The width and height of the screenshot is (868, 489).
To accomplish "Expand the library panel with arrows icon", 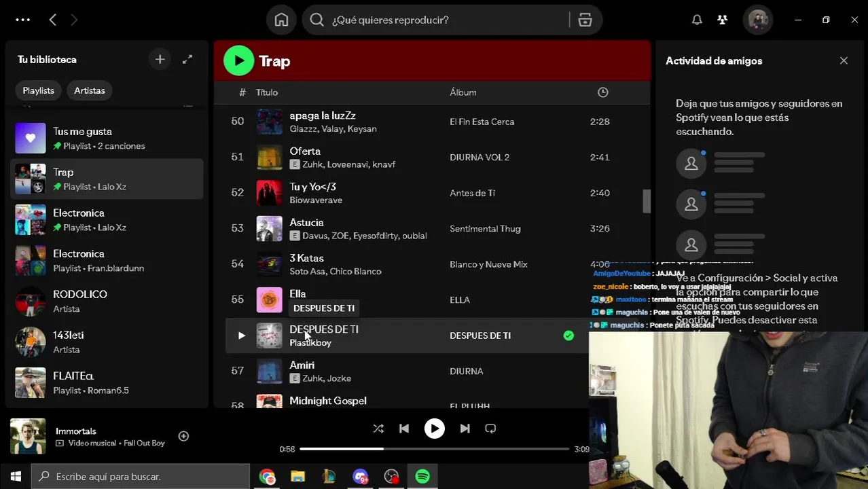I will click(x=187, y=60).
